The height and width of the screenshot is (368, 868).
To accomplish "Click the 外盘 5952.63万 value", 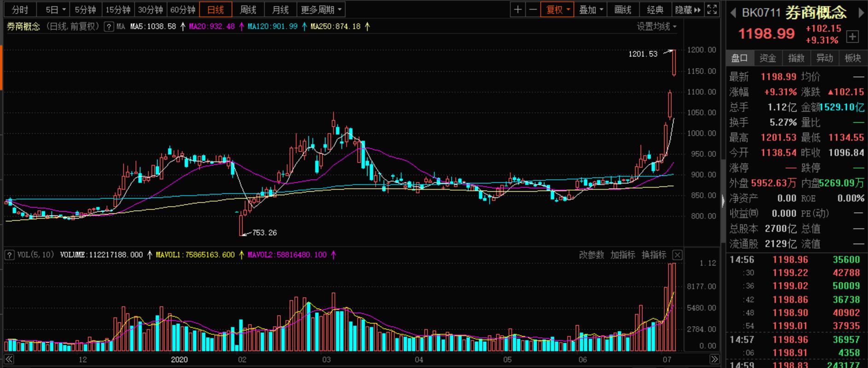I will (x=774, y=183).
